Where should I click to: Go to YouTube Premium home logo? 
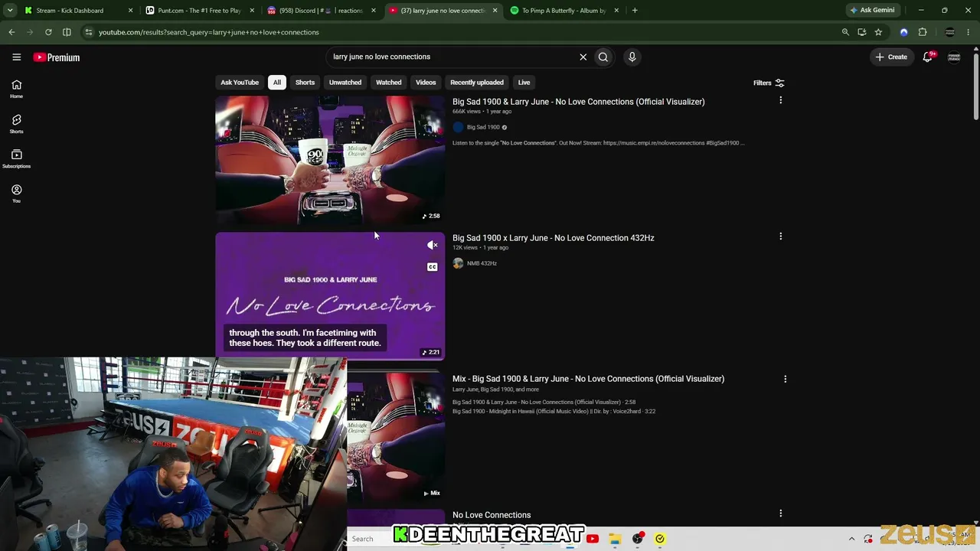point(57,57)
